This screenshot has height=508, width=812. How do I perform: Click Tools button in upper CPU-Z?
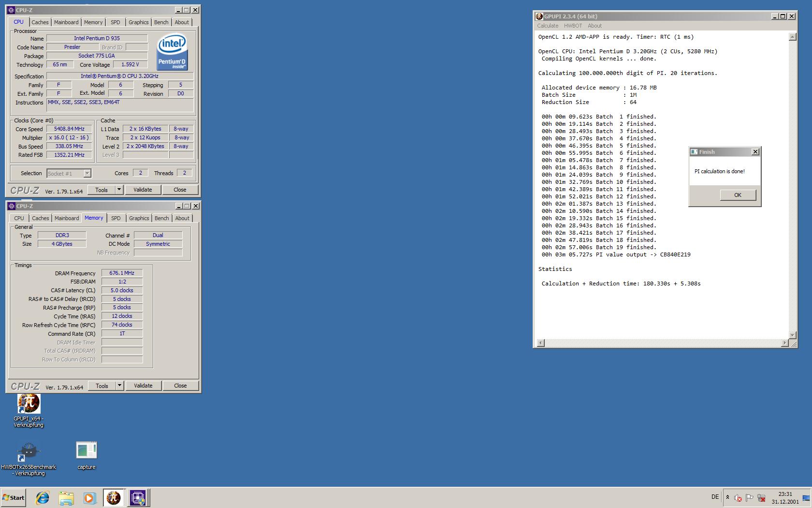click(x=101, y=190)
